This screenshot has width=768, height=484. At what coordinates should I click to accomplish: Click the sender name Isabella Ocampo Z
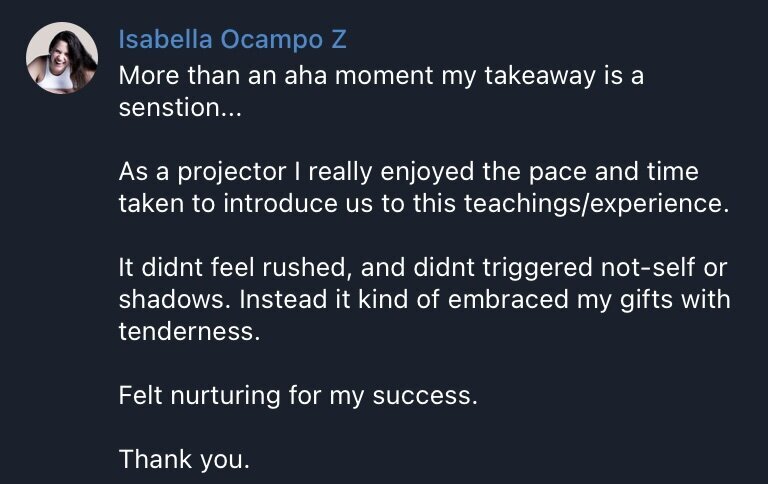coord(233,40)
